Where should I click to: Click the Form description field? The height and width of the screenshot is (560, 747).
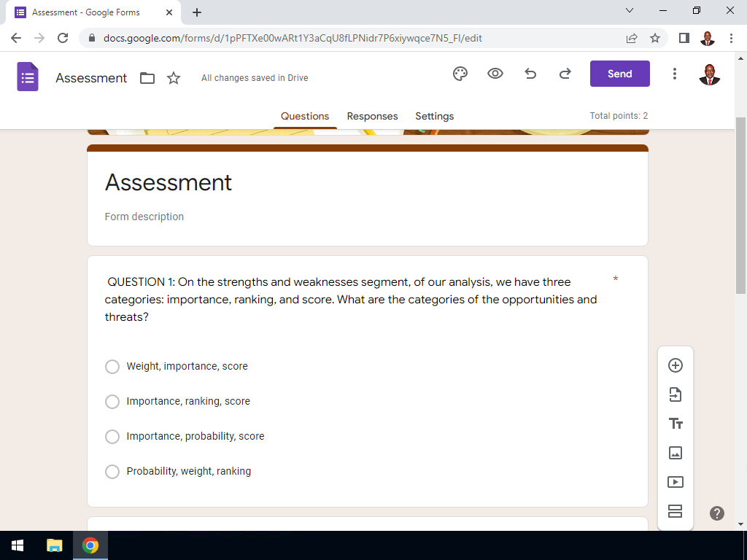(x=144, y=217)
